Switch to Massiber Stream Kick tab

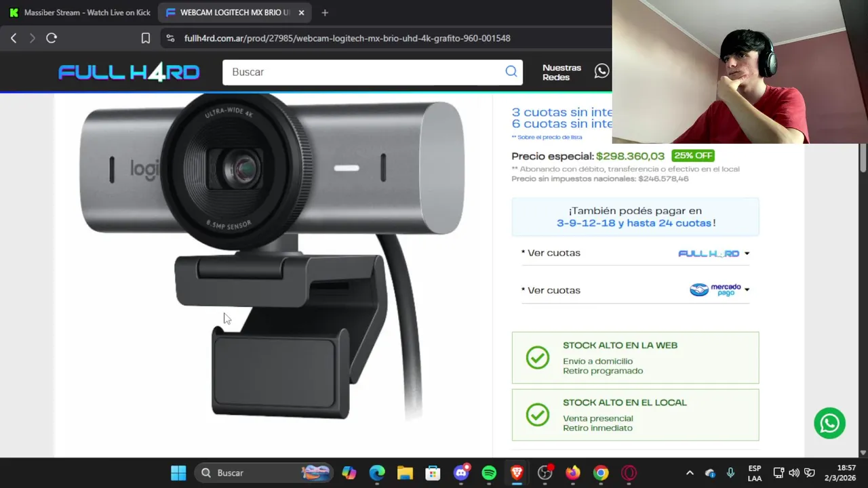click(80, 12)
